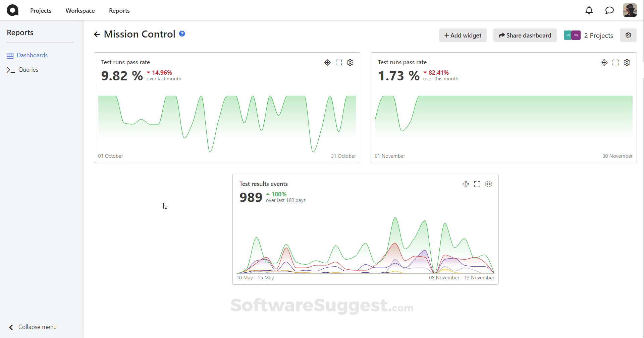Screen dimensions: 644x338
Task: Click the notifications bell icon
Action: coord(589,10)
